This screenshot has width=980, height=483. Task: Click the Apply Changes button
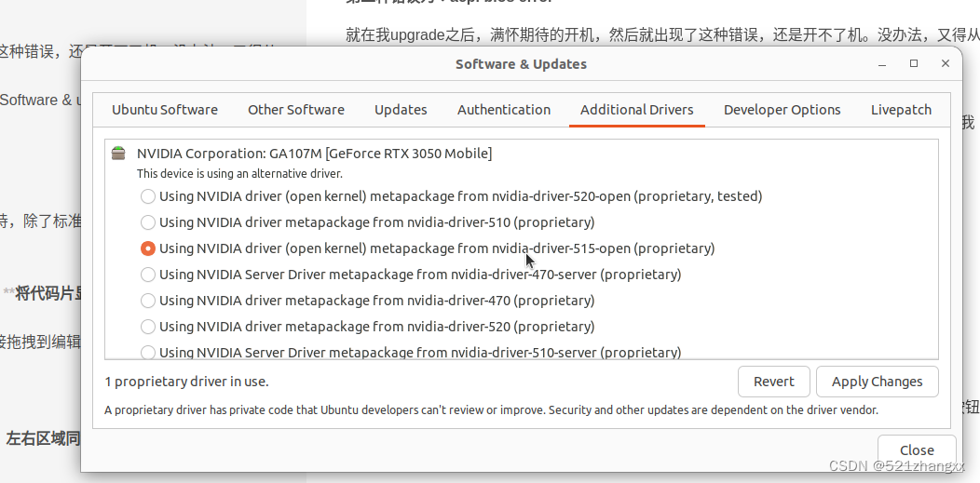tap(877, 382)
